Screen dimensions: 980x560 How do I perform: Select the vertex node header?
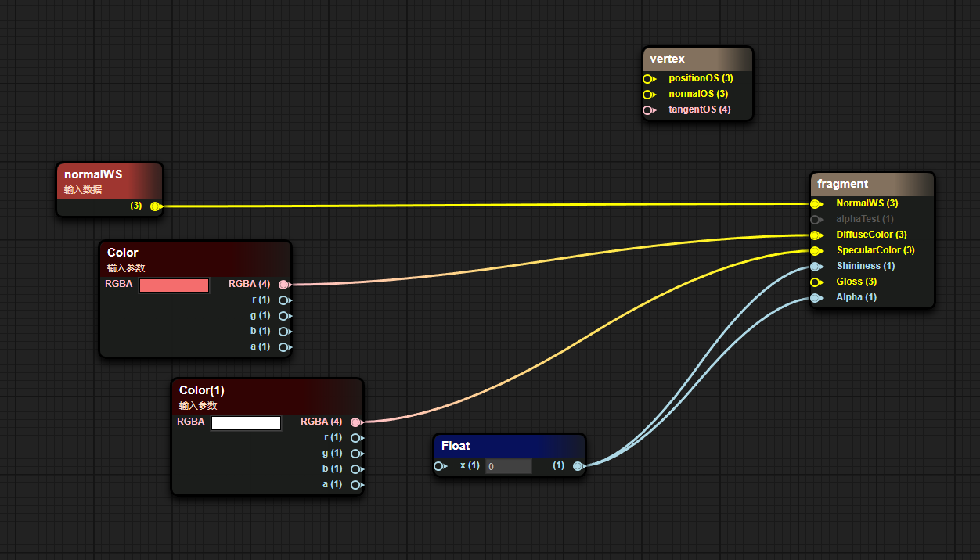(x=696, y=58)
